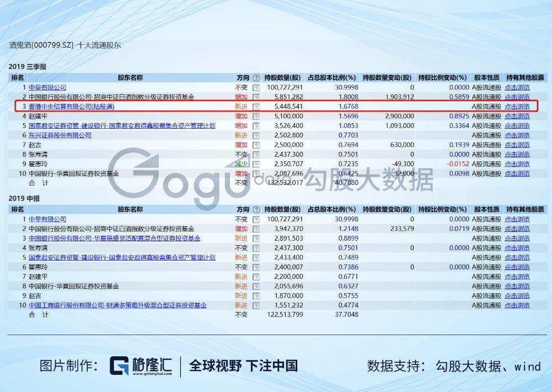The width and height of the screenshot is (552, 392).
Task: Click 点击浏览 in the 2,500,000 row
Action: pyautogui.click(x=517, y=145)
